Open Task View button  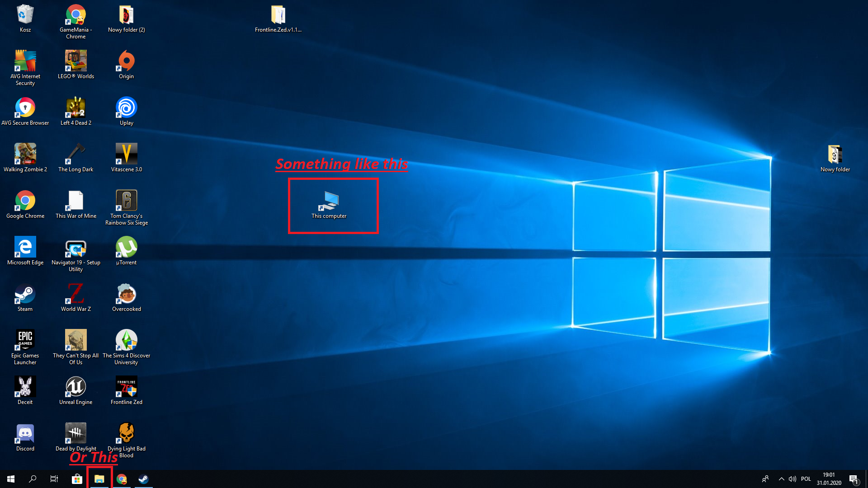[x=54, y=479]
